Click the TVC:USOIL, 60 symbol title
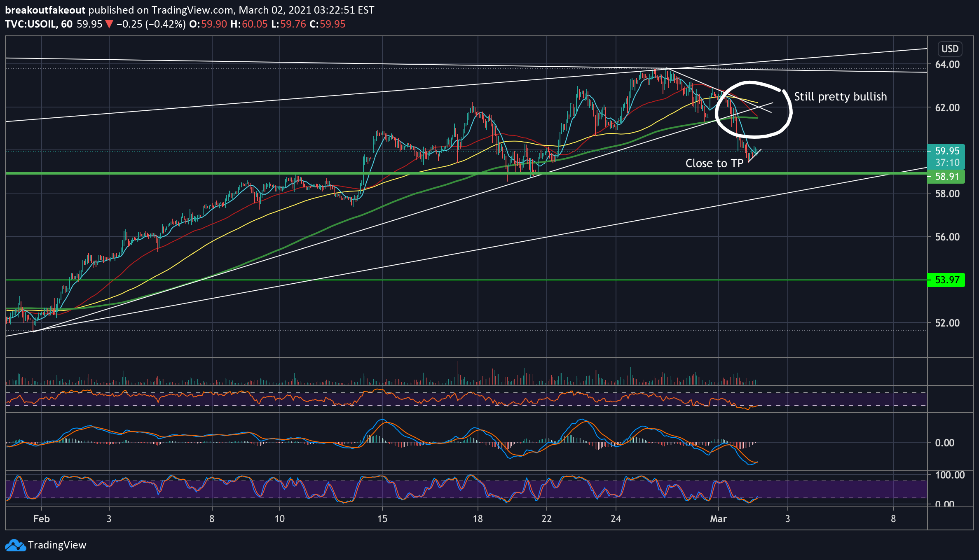 (39, 24)
